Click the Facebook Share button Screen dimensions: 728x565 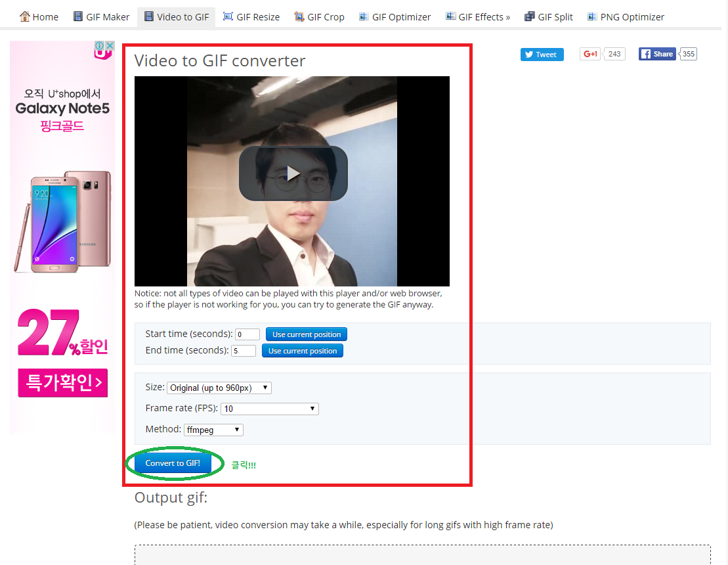click(x=657, y=54)
